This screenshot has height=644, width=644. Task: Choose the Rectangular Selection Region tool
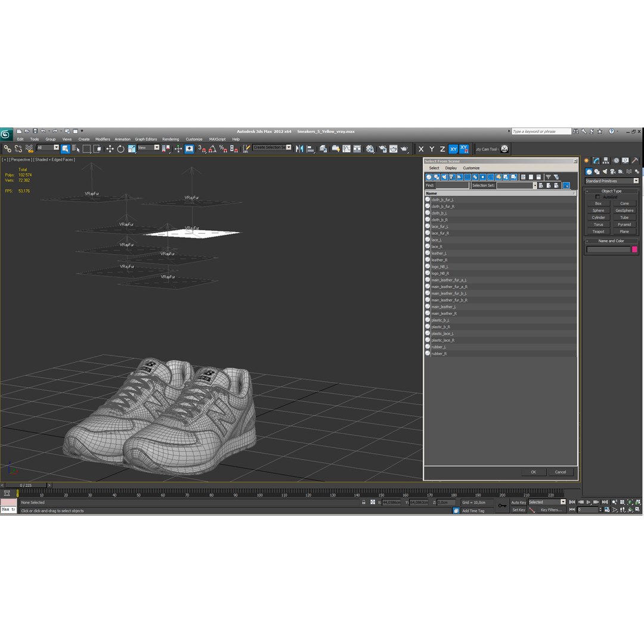click(86, 148)
